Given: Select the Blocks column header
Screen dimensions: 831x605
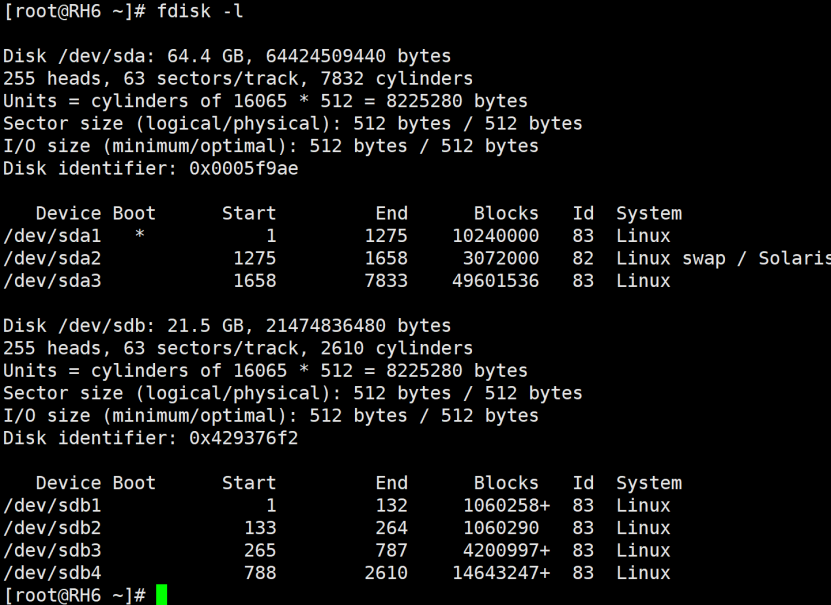Looking at the screenshot, I should [x=505, y=212].
